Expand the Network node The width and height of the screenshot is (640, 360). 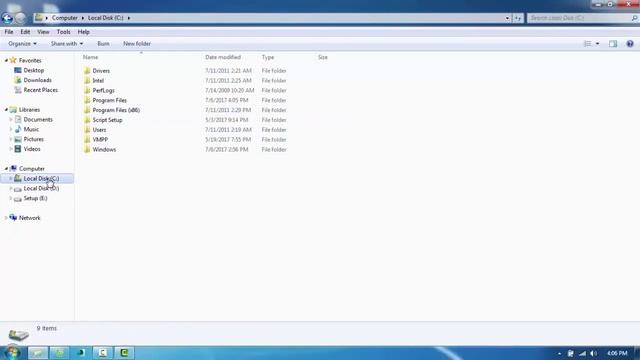coord(6,218)
